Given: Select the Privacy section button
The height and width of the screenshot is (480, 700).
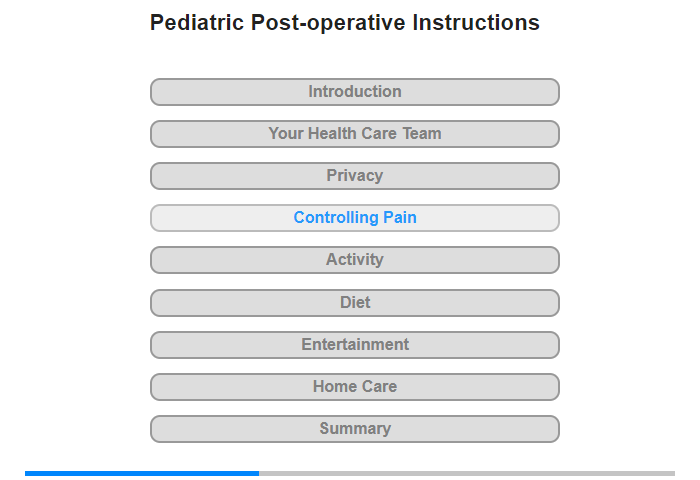Looking at the screenshot, I should [x=354, y=176].
